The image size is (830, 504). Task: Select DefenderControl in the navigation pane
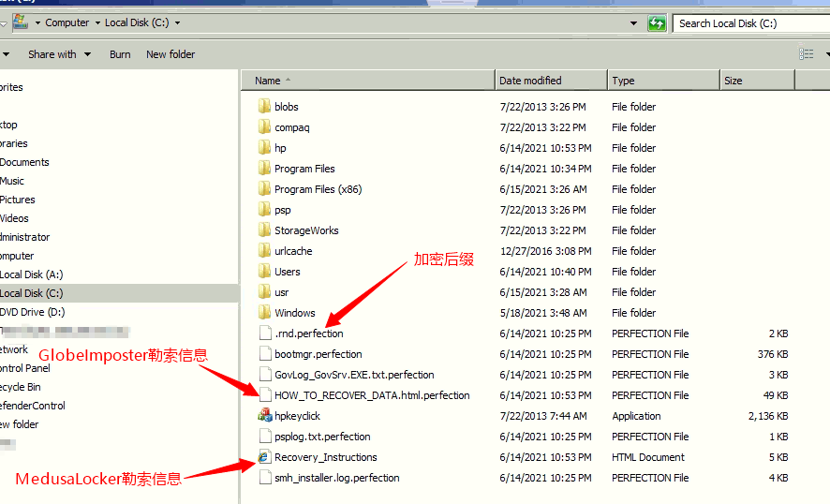[32, 406]
